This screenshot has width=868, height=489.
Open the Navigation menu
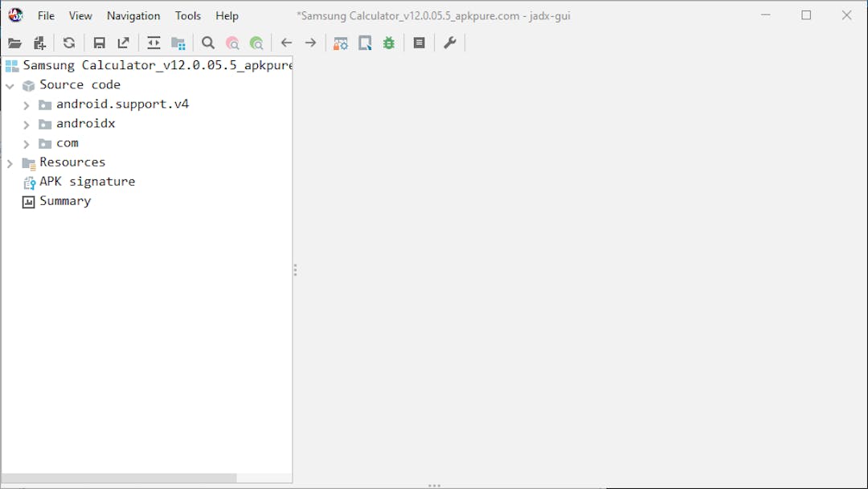pyautogui.click(x=133, y=16)
